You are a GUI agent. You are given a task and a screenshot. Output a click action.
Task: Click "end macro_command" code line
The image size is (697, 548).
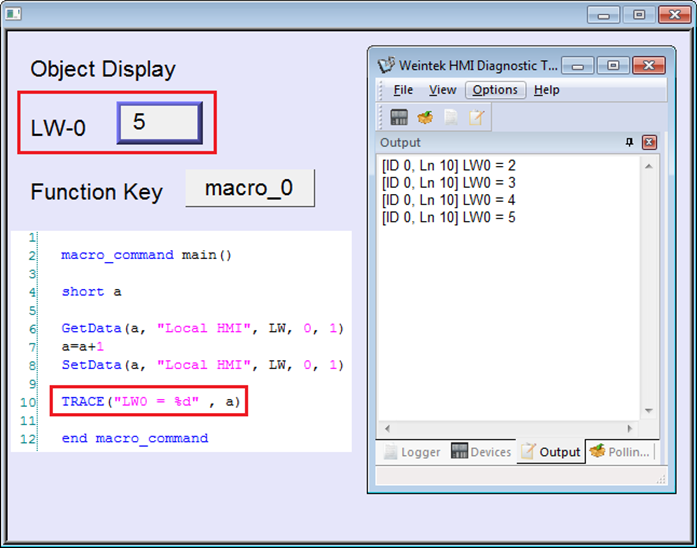coord(135,438)
